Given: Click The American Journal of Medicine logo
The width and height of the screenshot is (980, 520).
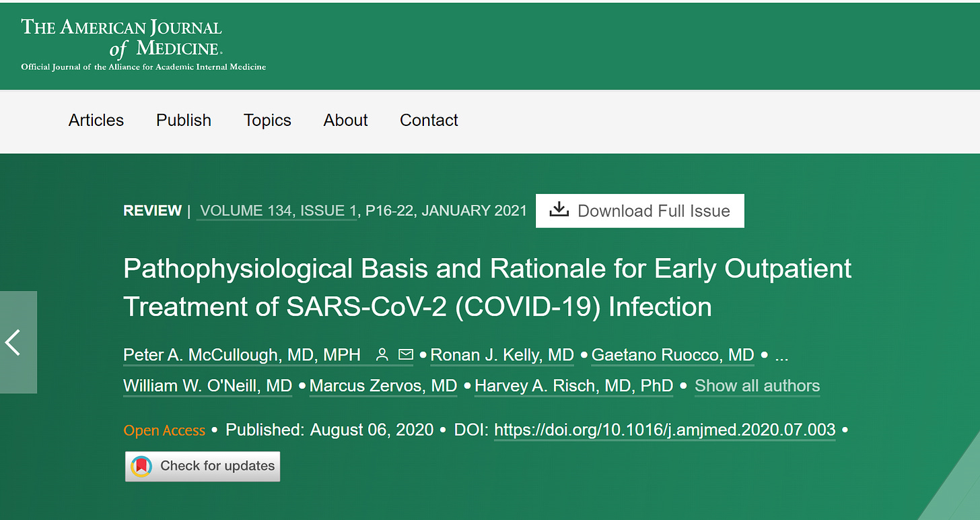Looking at the screenshot, I should pyautogui.click(x=122, y=37).
